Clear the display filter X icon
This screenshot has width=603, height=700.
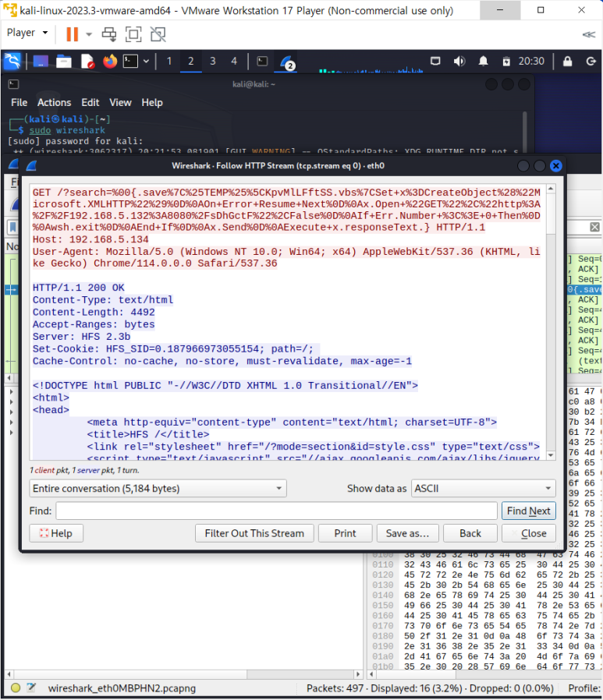point(594,227)
